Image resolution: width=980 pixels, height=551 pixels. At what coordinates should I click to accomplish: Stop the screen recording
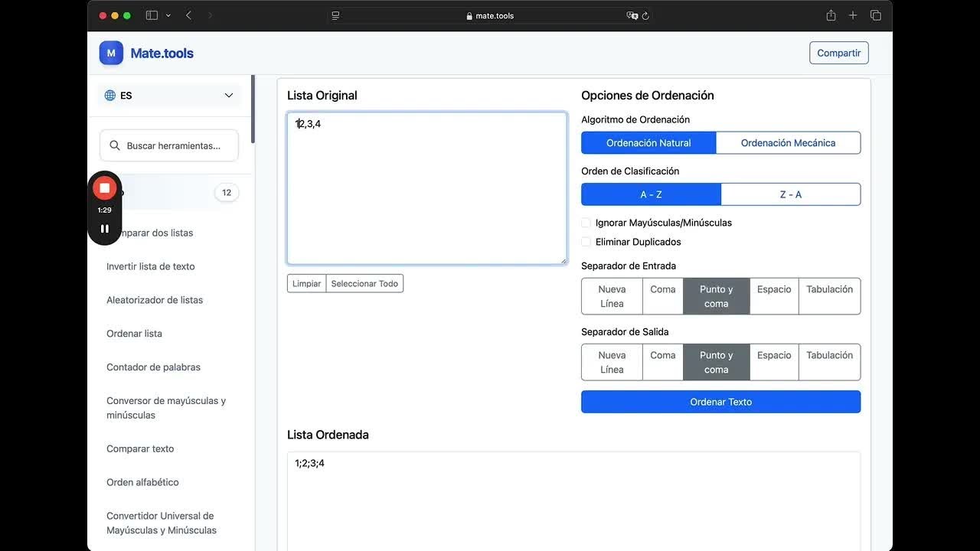coord(105,188)
